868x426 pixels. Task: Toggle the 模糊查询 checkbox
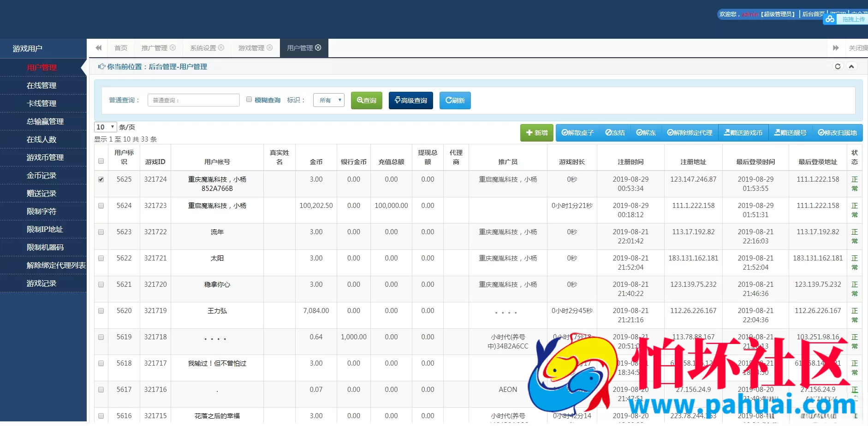coord(249,100)
